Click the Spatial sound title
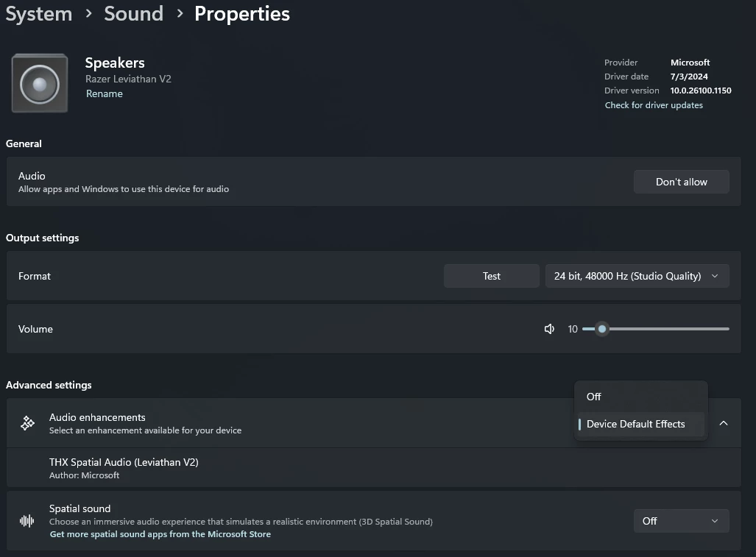 click(80, 509)
